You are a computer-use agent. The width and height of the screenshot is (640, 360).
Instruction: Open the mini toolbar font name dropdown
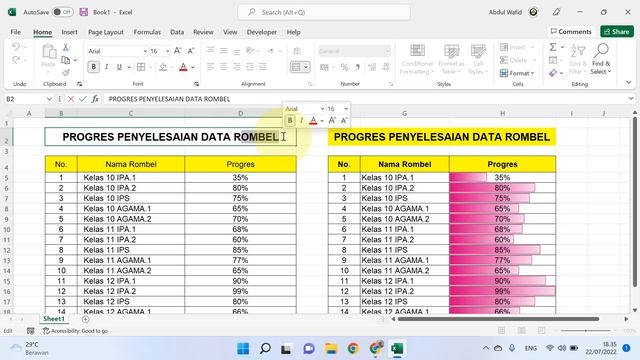(x=322, y=109)
